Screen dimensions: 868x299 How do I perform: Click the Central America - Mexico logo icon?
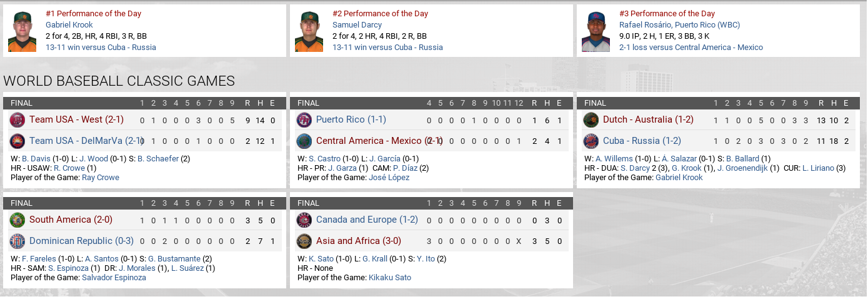[304, 141]
